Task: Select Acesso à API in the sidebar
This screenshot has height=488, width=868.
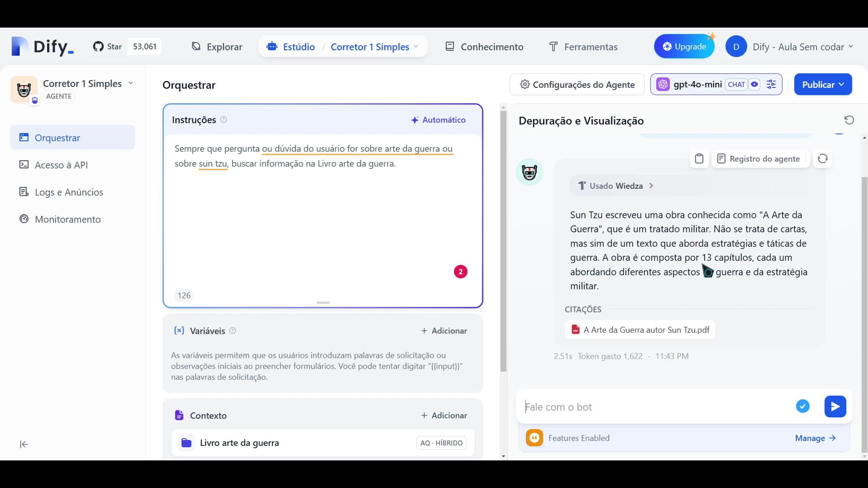Action: point(61,165)
